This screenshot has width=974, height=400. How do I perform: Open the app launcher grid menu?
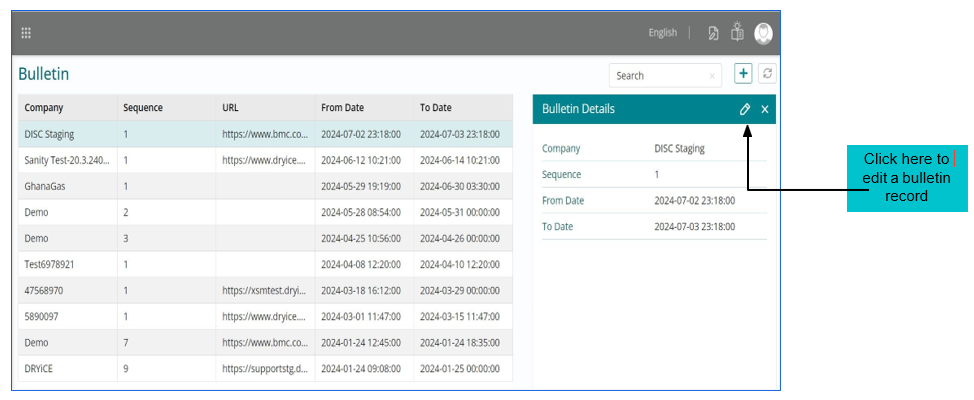(26, 33)
